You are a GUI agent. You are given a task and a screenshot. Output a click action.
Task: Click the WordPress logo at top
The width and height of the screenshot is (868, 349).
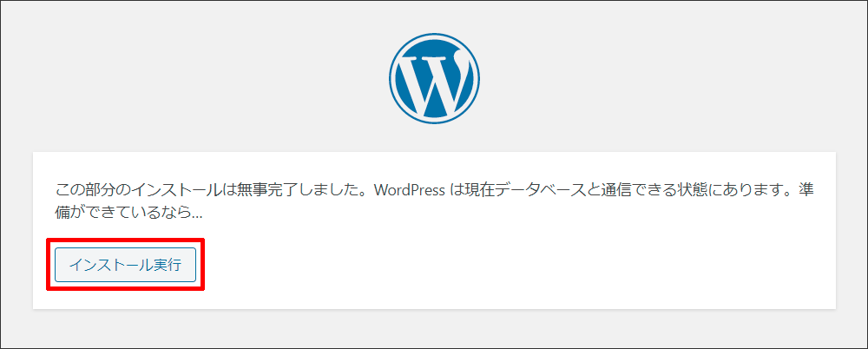434,80
